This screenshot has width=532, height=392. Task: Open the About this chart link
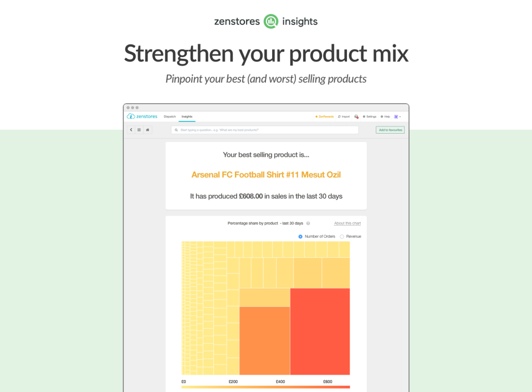(347, 223)
